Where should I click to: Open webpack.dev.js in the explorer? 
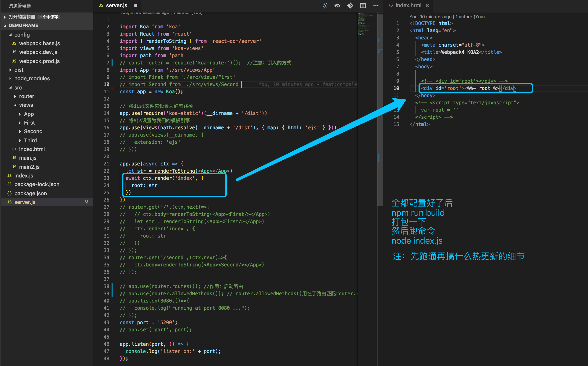click(x=47, y=52)
